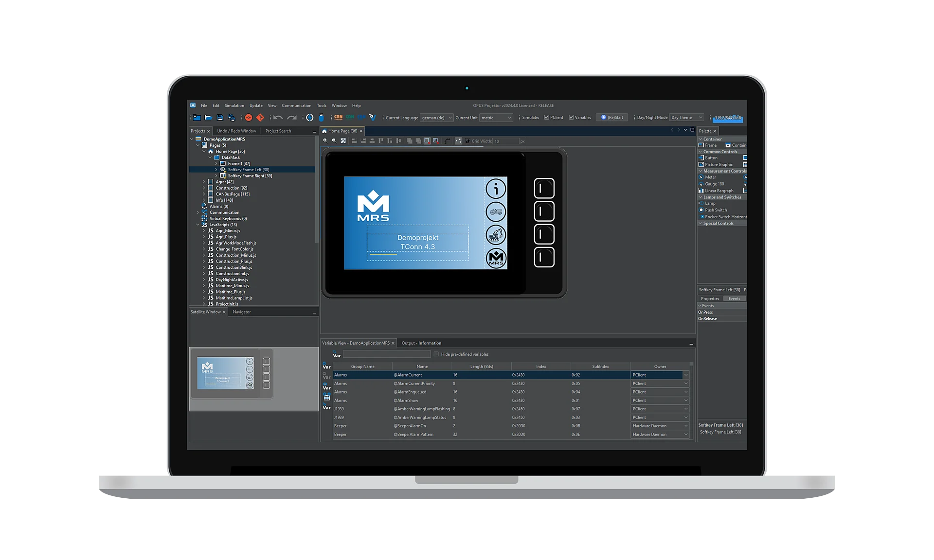Enable Hide pre-defined variables checkbox
The image size is (934, 560).
click(x=436, y=354)
